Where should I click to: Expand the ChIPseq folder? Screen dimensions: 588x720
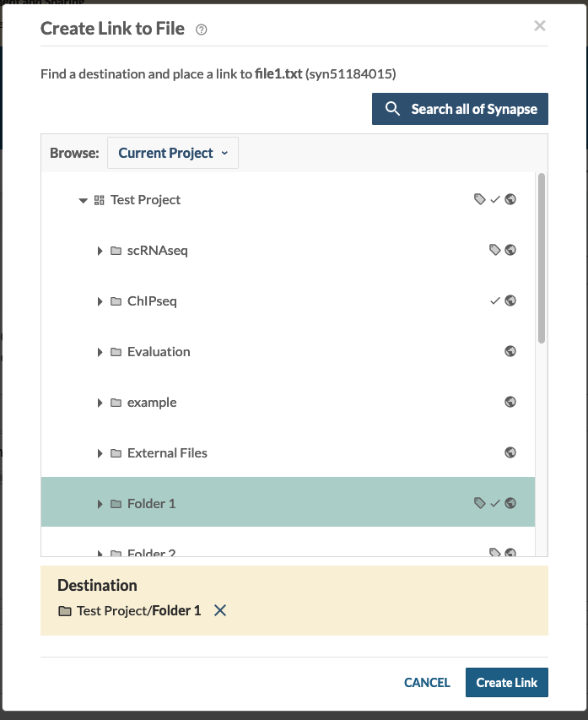[100, 301]
